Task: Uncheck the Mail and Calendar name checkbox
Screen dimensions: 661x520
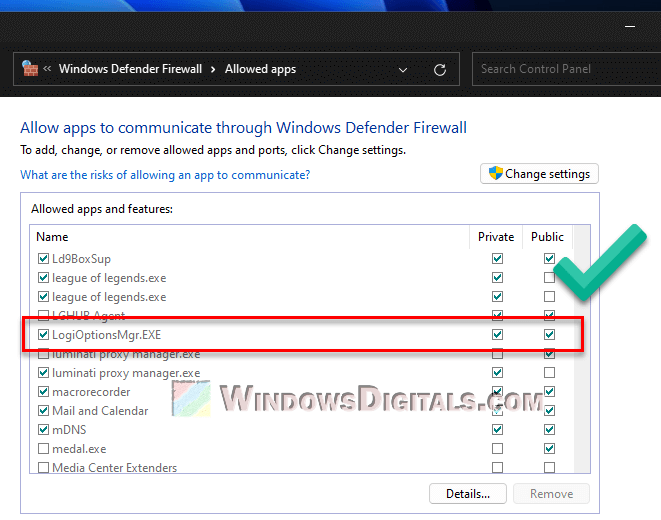Action: pos(43,410)
